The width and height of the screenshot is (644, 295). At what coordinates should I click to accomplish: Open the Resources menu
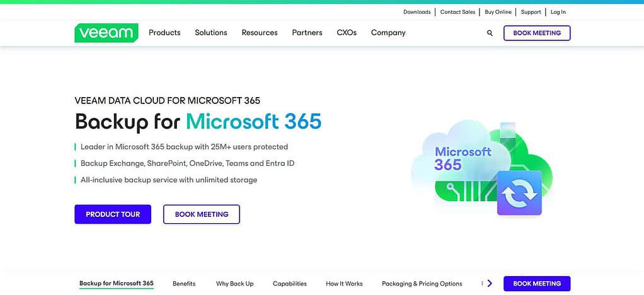pos(260,33)
